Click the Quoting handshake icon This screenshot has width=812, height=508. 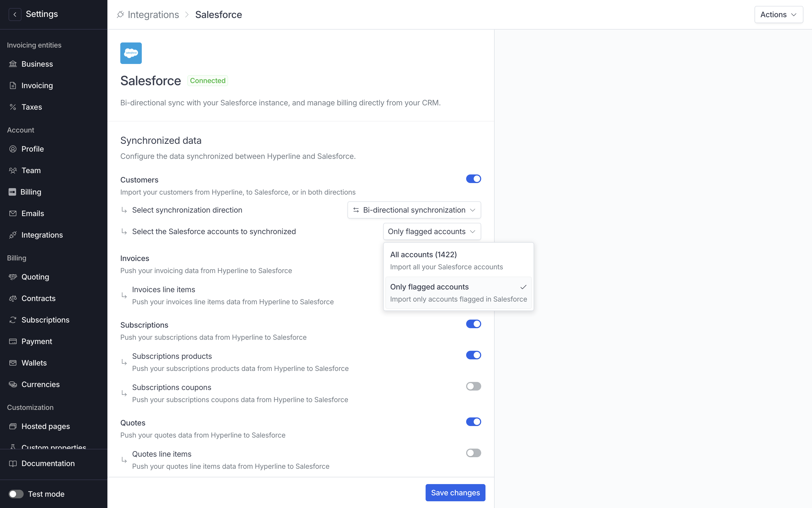[x=13, y=277]
